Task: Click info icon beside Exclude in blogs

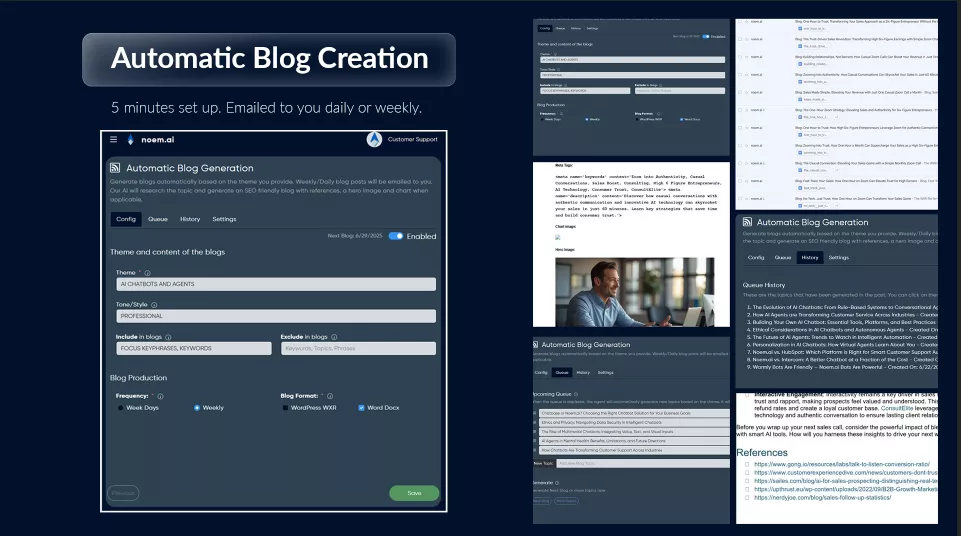Action: point(333,337)
